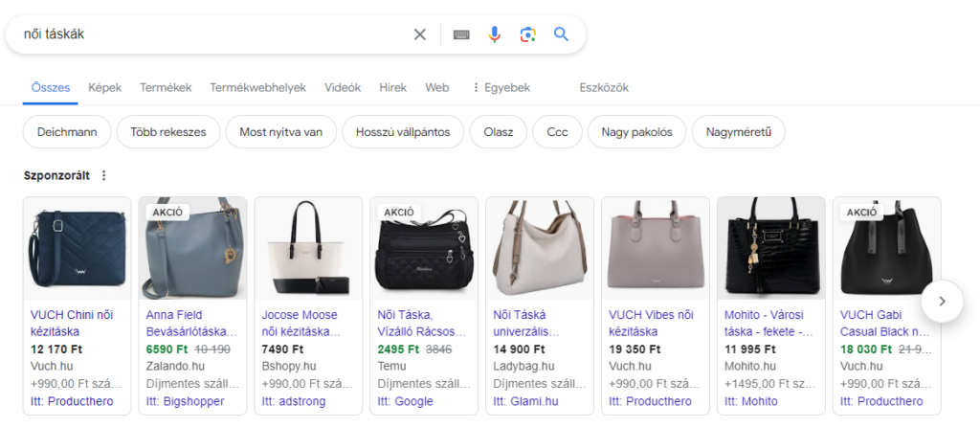Switch to the Képek tab
This screenshot has height=428, width=980.
point(104,87)
